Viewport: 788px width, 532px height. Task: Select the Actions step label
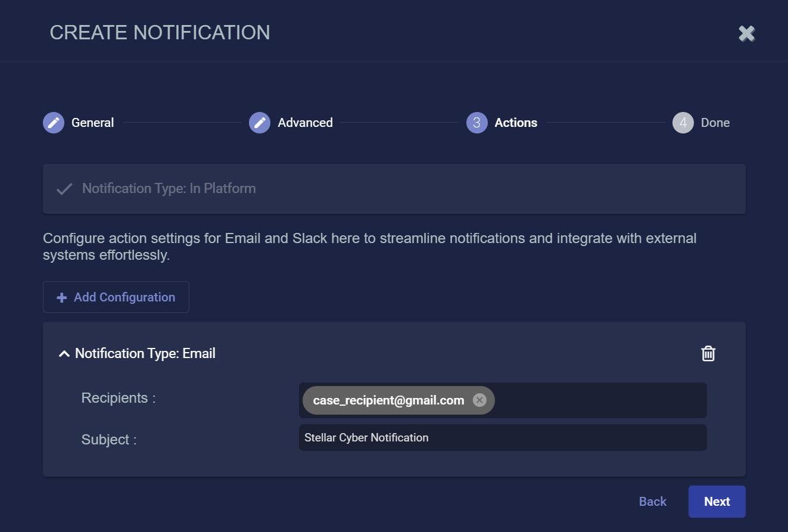coord(516,123)
